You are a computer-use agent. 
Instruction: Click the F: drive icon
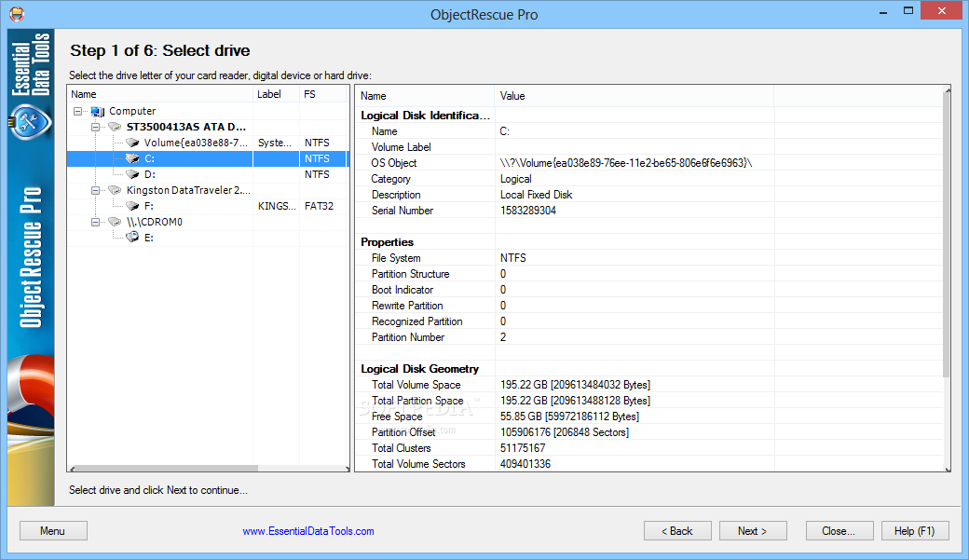click(132, 207)
